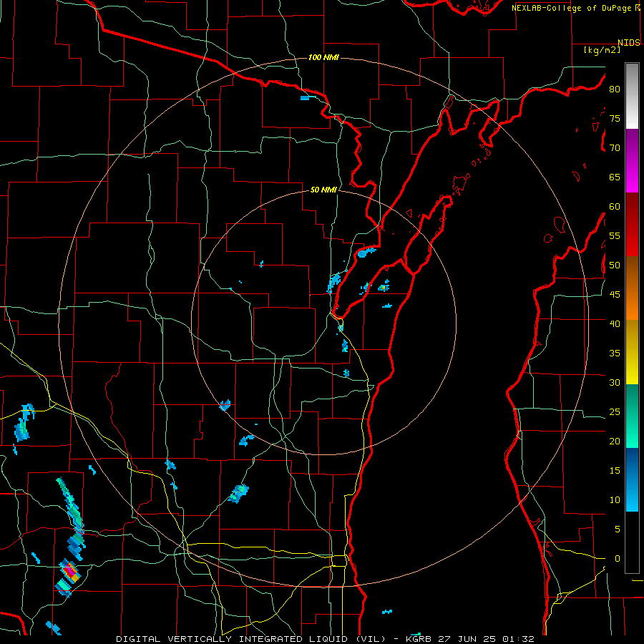Click the 20 value on the scale
This screenshot has width=644, height=644.
click(615, 441)
